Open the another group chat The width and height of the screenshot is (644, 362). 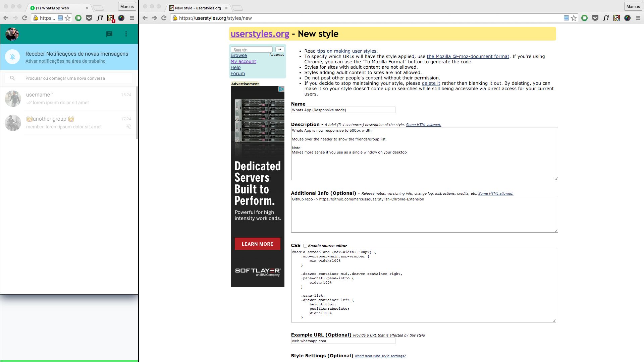tap(69, 123)
